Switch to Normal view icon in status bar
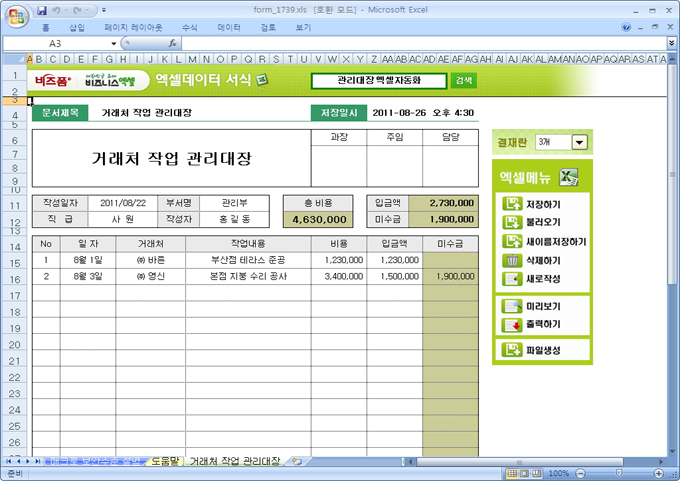This screenshot has width=680, height=481. (x=512, y=473)
